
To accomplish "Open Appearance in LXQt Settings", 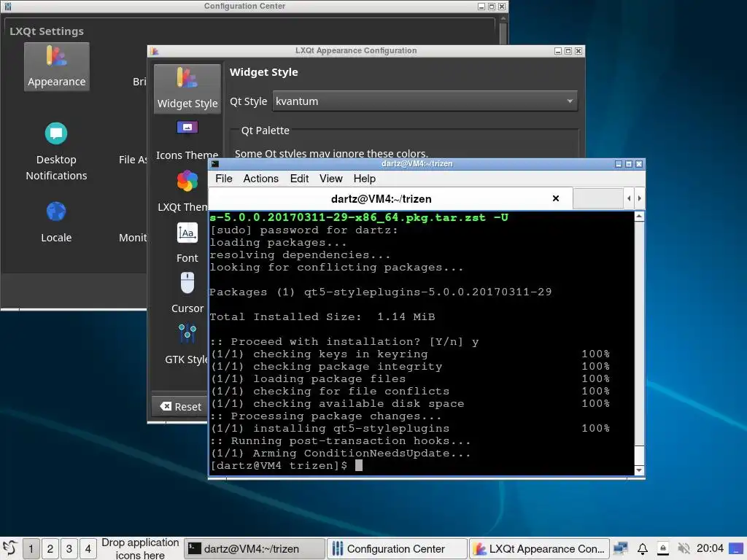I will pyautogui.click(x=56, y=66).
